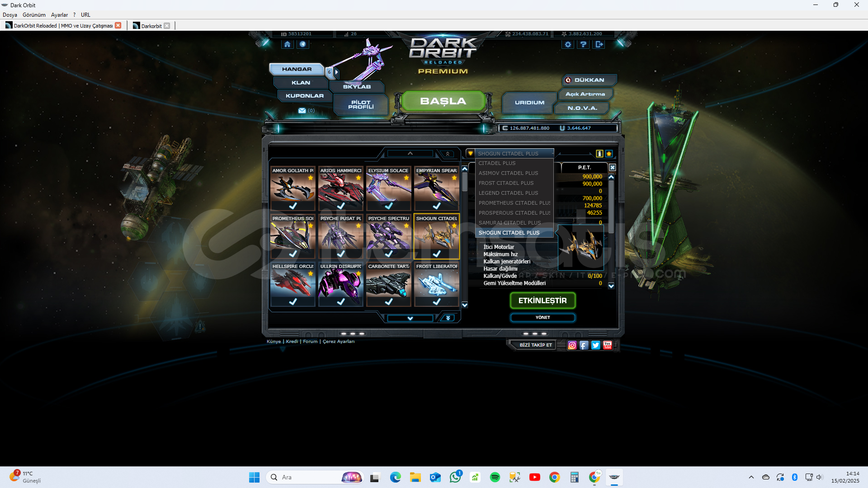
Task: Switch to the Darkorbit tab
Action: (x=151, y=26)
